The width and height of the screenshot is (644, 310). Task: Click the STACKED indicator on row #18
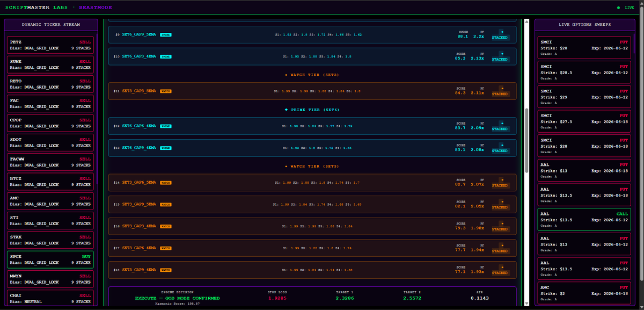pos(500,270)
